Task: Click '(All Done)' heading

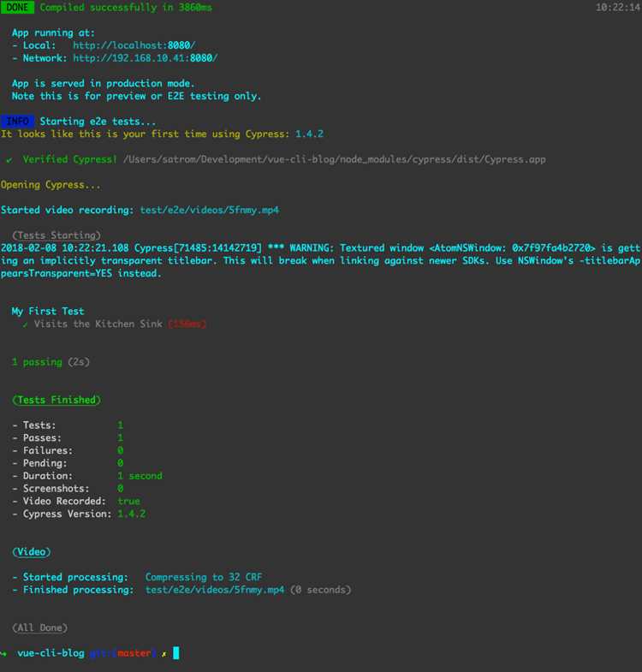Action: point(40,627)
